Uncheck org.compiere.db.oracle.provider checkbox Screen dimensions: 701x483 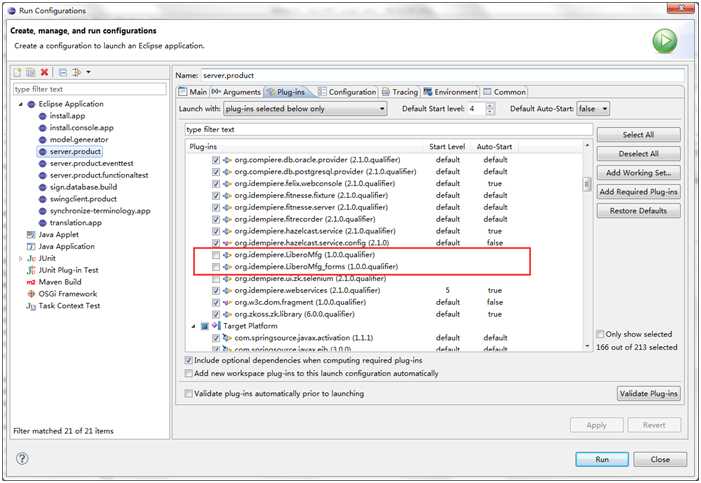[216, 160]
